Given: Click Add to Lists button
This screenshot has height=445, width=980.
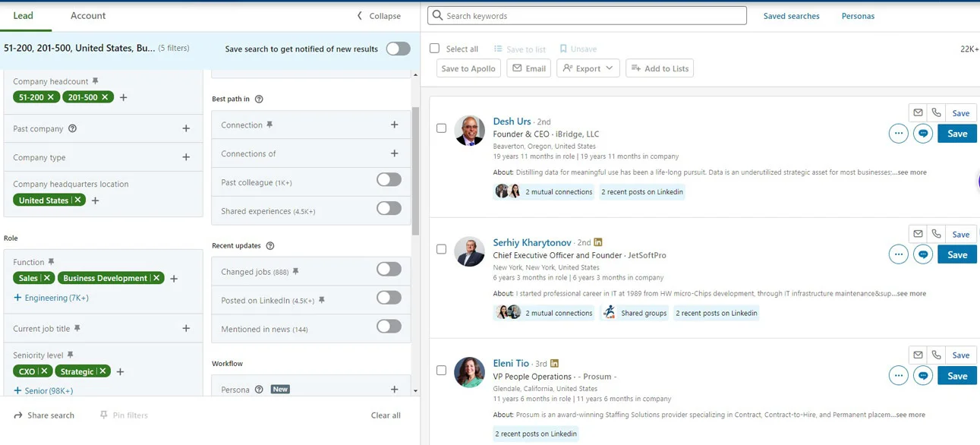Looking at the screenshot, I should point(660,68).
